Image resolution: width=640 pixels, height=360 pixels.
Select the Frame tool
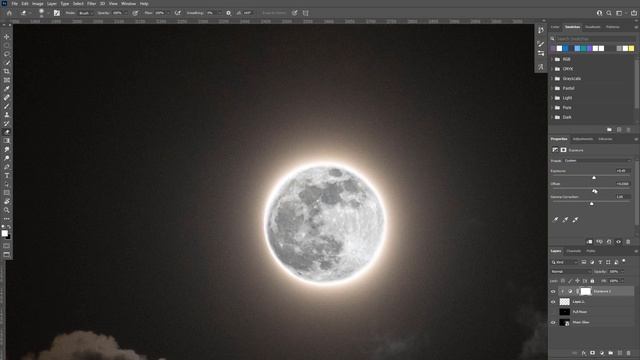(x=7, y=80)
